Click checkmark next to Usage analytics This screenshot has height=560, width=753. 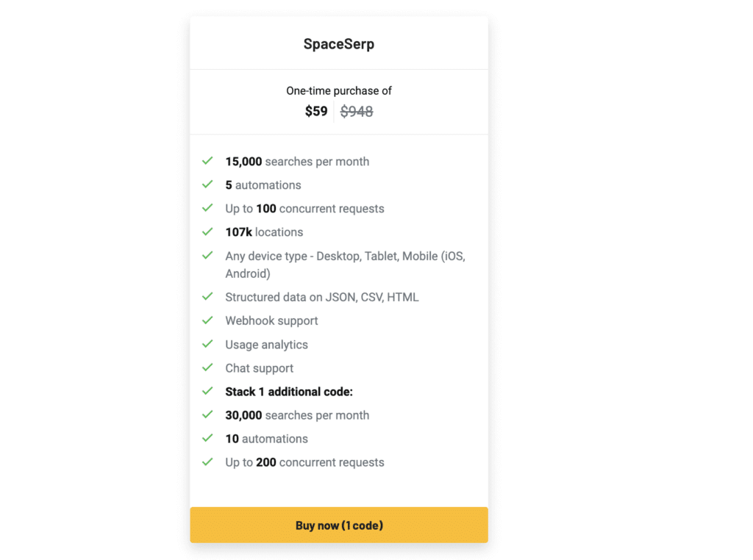(208, 344)
